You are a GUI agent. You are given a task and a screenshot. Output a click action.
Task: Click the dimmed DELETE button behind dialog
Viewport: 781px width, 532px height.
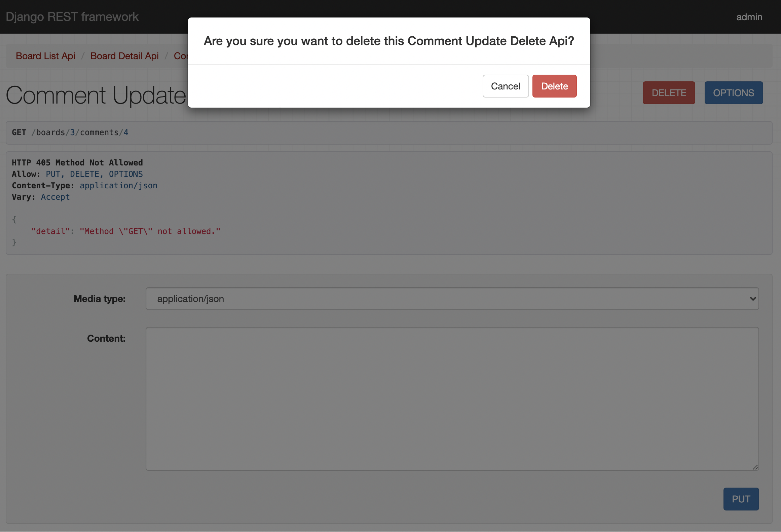tap(669, 93)
